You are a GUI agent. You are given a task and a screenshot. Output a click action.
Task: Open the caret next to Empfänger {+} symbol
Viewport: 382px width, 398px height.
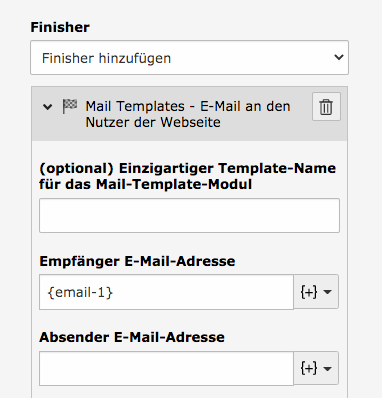tap(327, 292)
